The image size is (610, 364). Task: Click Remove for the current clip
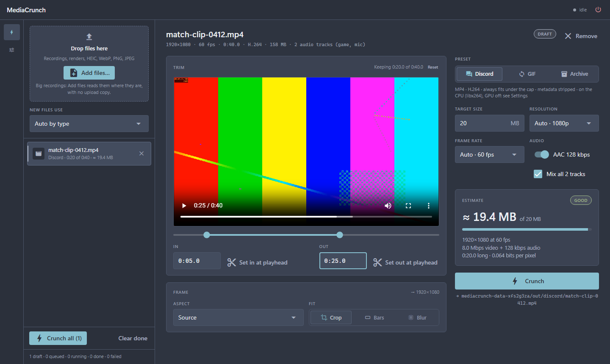pyautogui.click(x=581, y=36)
